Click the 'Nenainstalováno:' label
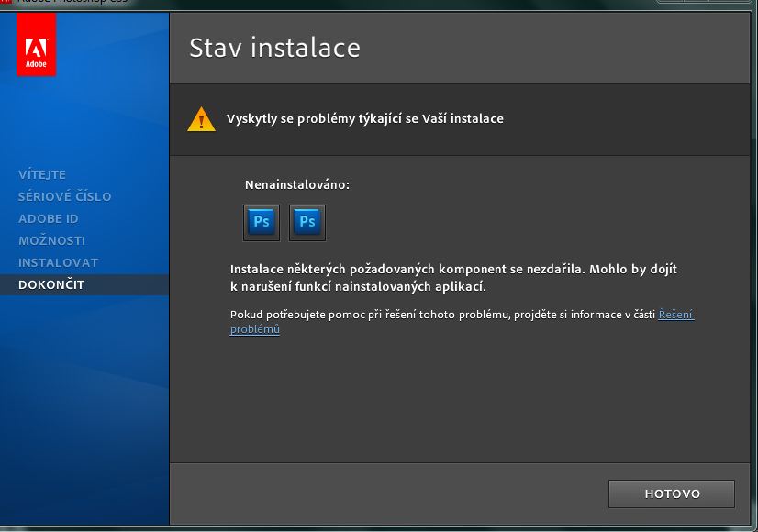758x532 pixels. tap(296, 184)
